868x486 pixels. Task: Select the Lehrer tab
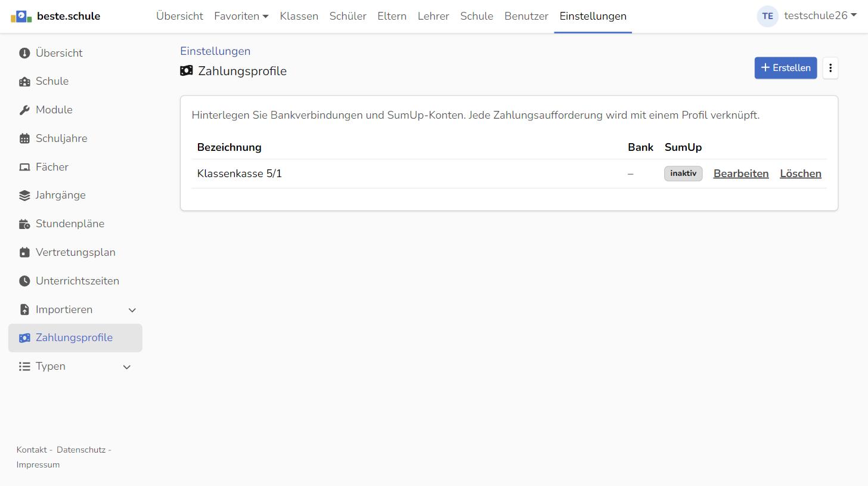pyautogui.click(x=433, y=16)
